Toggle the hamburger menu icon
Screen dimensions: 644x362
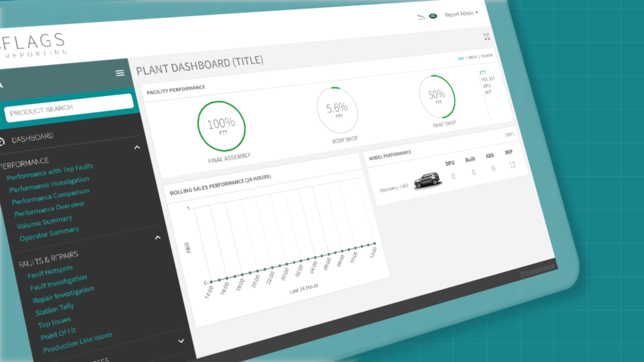(x=120, y=73)
